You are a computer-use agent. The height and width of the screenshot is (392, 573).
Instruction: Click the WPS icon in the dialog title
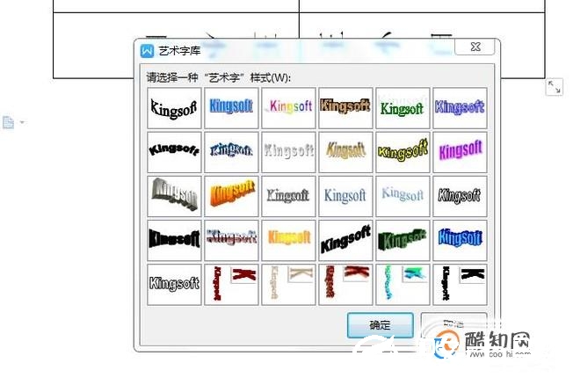click(147, 51)
